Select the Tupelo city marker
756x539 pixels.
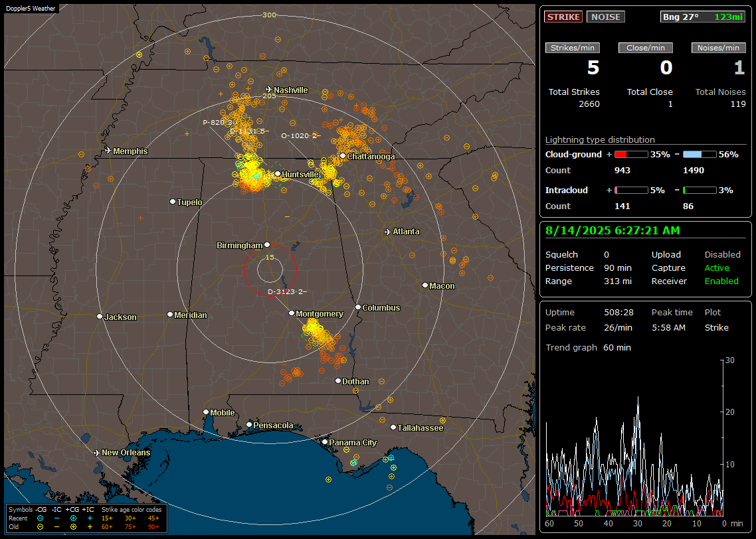pyautogui.click(x=173, y=201)
